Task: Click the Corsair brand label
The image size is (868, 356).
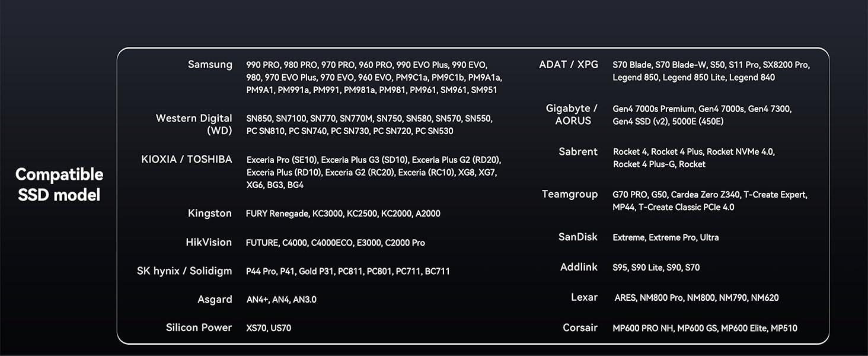Action: (x=580, y=328)
